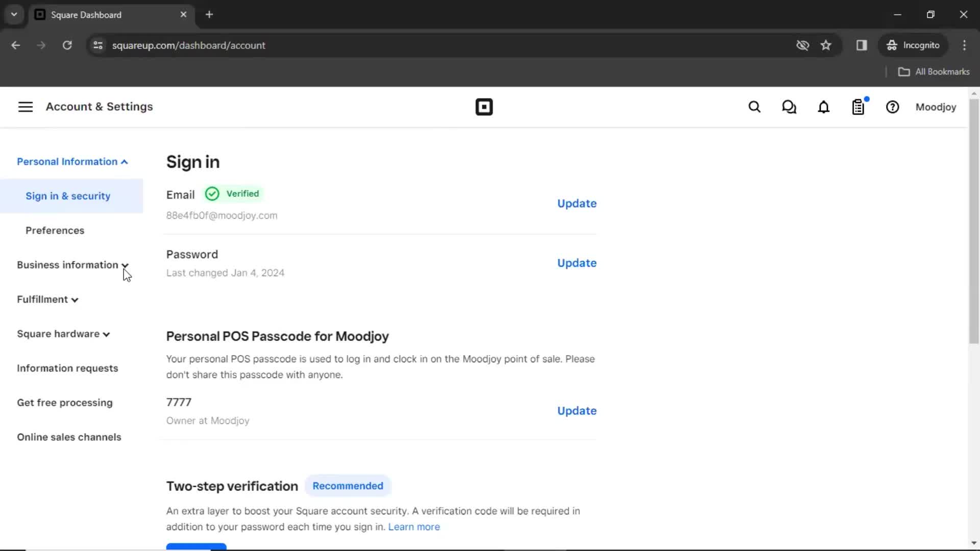Click the hamburger menu icon
The height and width of the screenshot is (551, 980).
click(24, 106)
